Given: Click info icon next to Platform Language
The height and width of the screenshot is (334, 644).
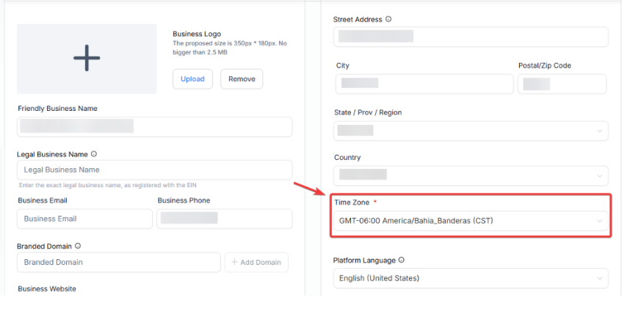Looking at the screenshot, I should click(402, 260).
